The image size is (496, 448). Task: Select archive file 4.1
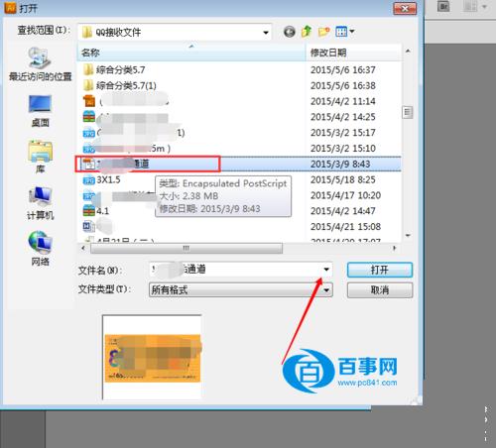tap(96, 211)
